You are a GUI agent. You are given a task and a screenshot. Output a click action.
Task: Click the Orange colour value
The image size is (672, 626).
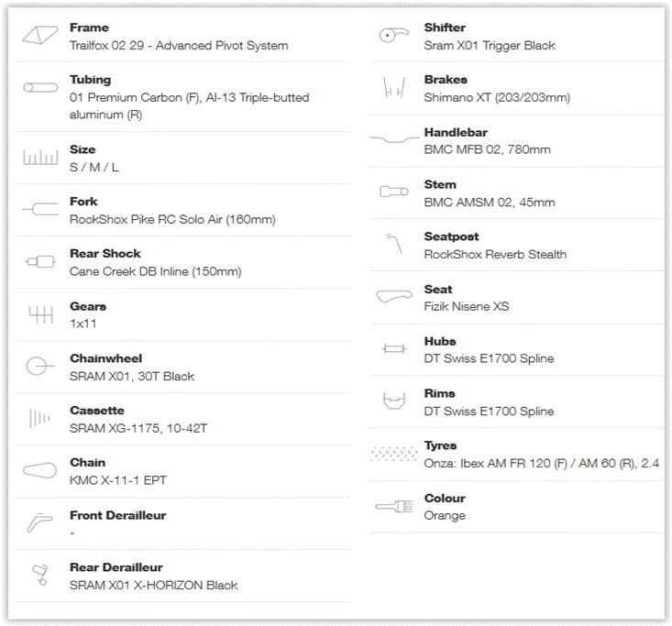coord(445,515)
